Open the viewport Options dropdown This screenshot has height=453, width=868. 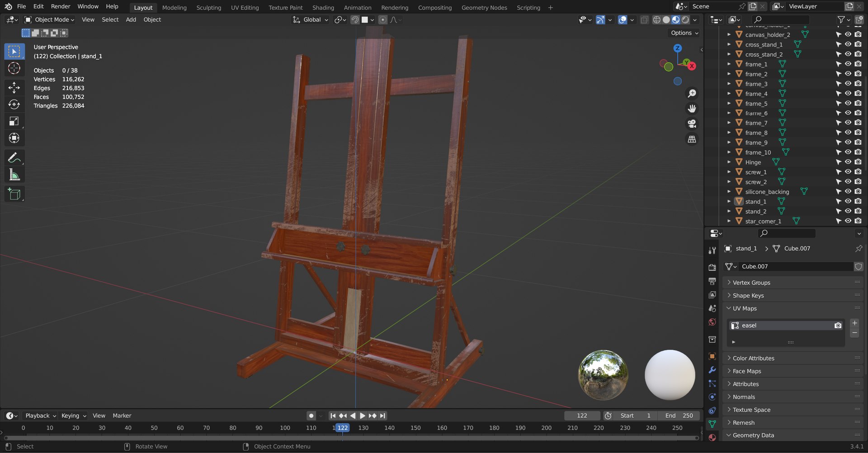[684, 33]
